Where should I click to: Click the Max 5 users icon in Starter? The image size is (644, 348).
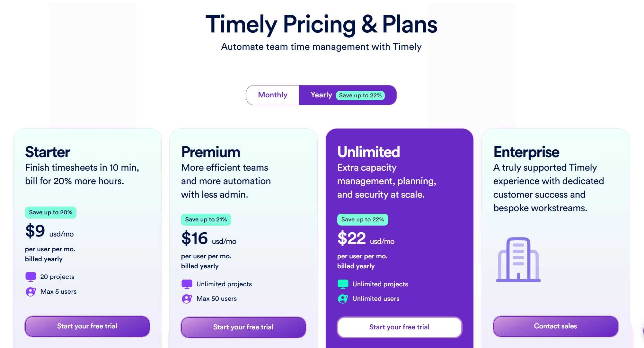point(31,291)
